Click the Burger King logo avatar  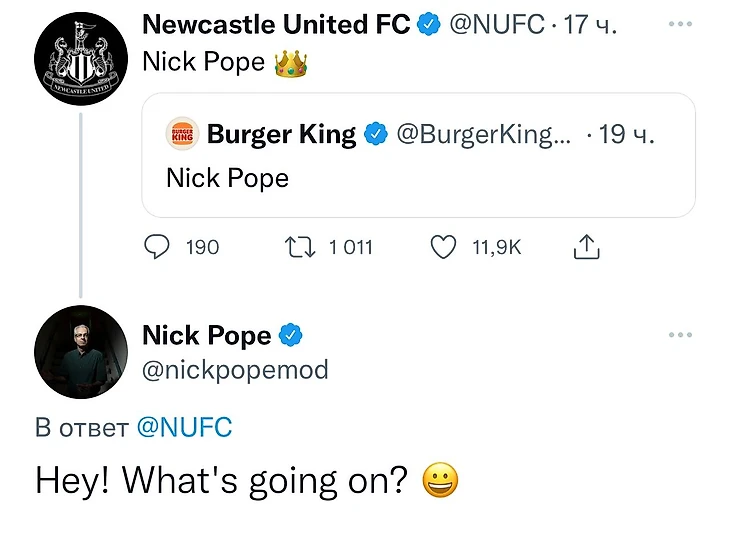tap(183, 134)
